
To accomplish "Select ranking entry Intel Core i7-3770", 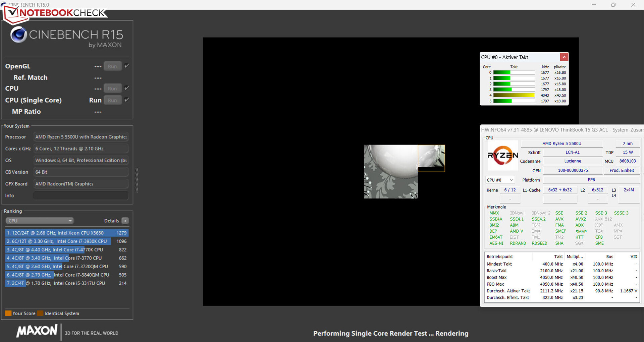I will pos(67,258).
